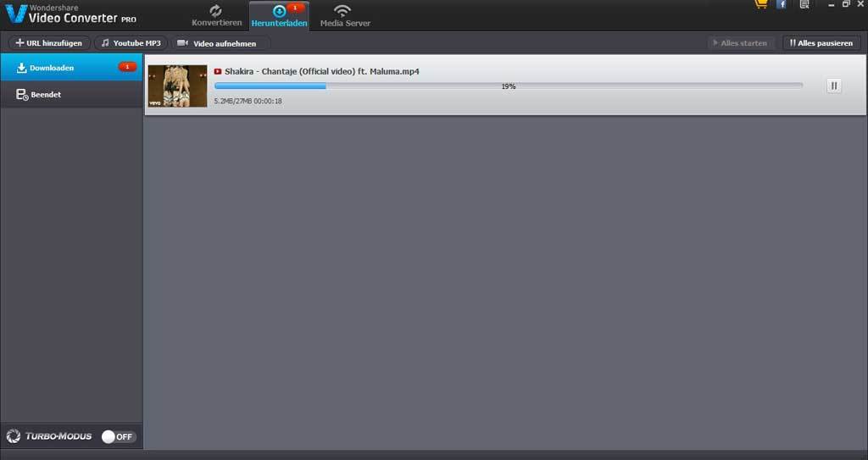Click the red YouTube source icon
Viewport: 868px width, 460px height.
tap(218, 71)
